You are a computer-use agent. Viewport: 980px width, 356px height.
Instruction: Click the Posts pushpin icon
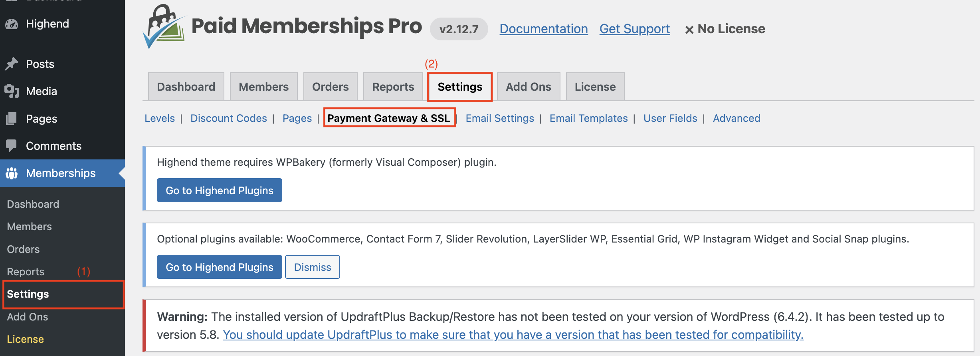(x=12, y=64)
